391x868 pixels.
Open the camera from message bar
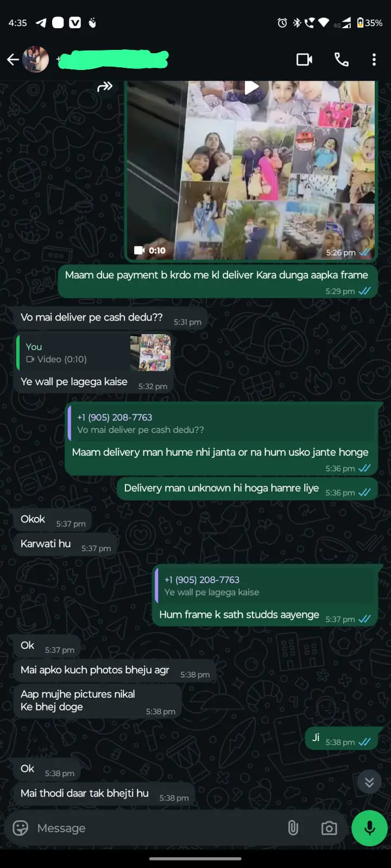point(329,828)
